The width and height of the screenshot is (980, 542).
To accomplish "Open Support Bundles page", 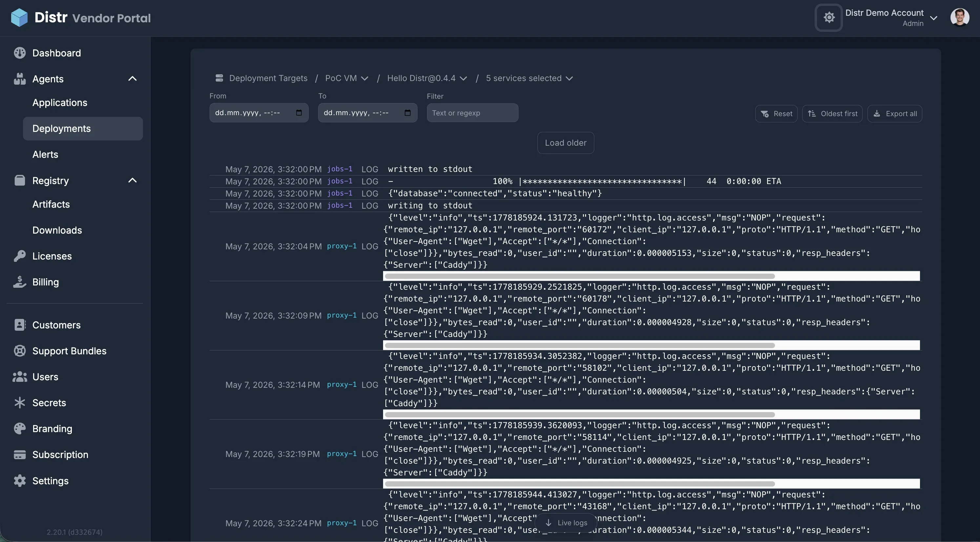I will coord(69,351).
